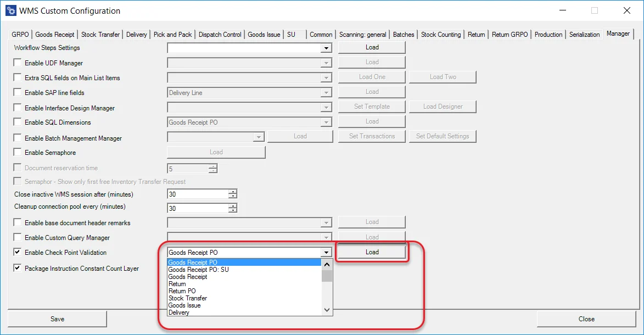Click the dropdown list scrollbar down arrow
This screenshot has height=335, width=644.
click(x=326, y=310)
